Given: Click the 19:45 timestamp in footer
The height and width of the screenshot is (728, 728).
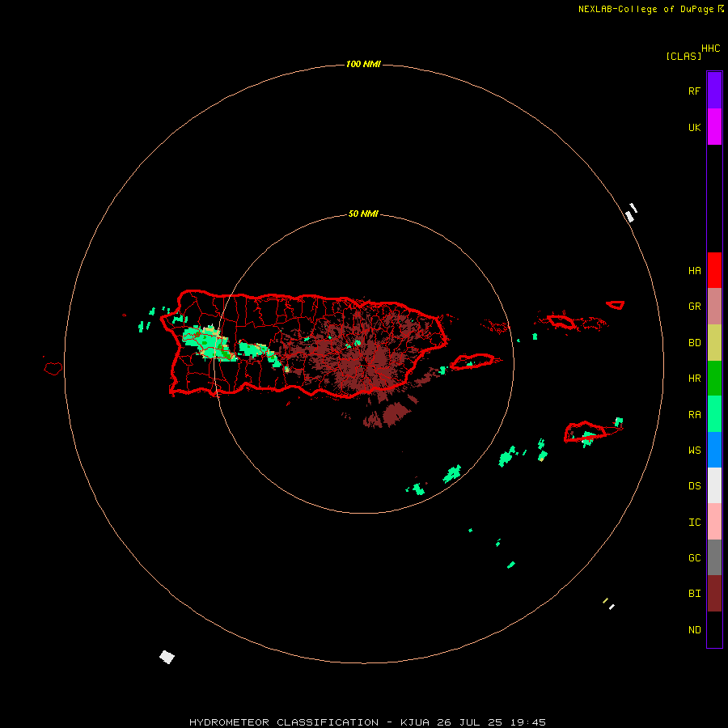Looking at the screenshot, I should pos(528,722).
